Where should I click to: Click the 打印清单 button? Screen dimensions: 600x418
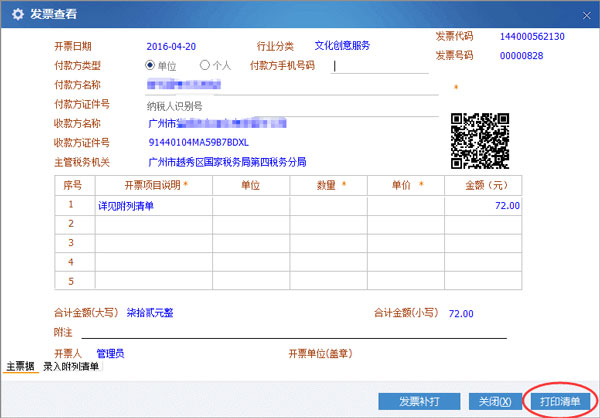click(x=560, y=401)
